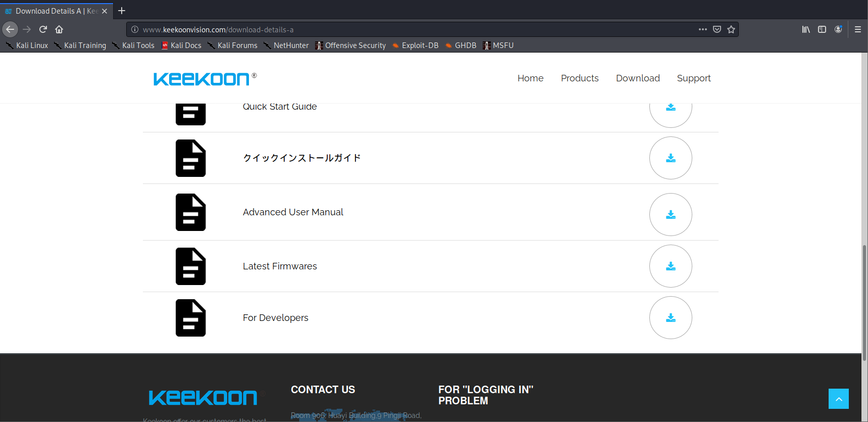Click the Advanced User Manual document icon

(x=191, y=212)
